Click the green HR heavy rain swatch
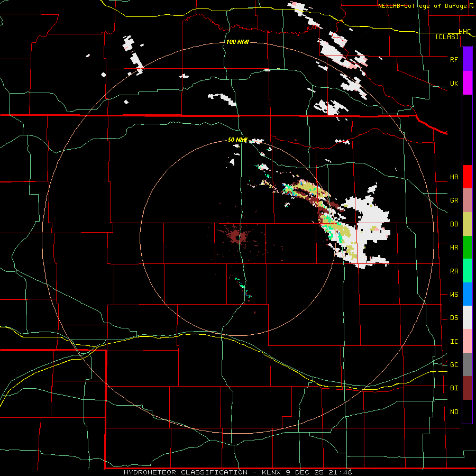The height and width of the screenshot is (476, 476). click(467, 248)
